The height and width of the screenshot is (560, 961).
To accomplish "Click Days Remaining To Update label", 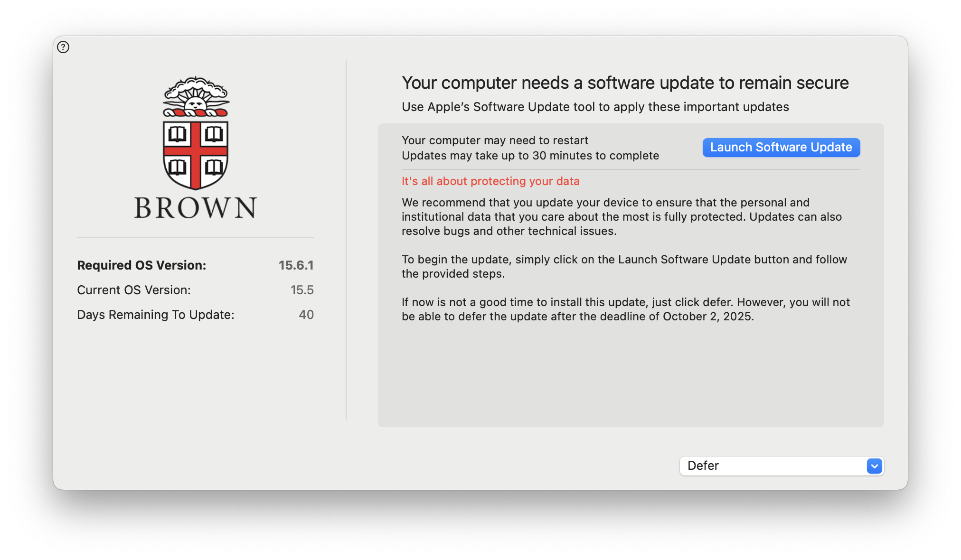I will pyautogui.click(x=156, y=315).
